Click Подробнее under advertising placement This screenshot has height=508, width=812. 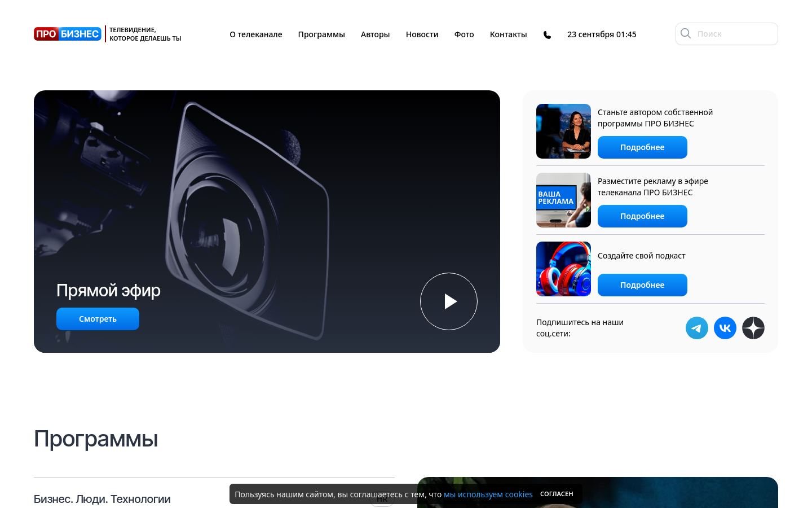tap(642, 216)
